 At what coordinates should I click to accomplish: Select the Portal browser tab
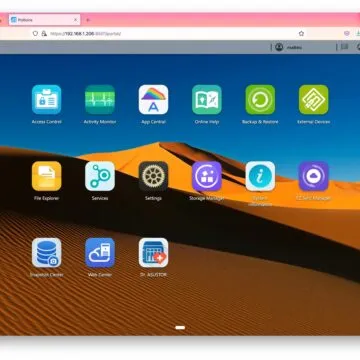44,20
